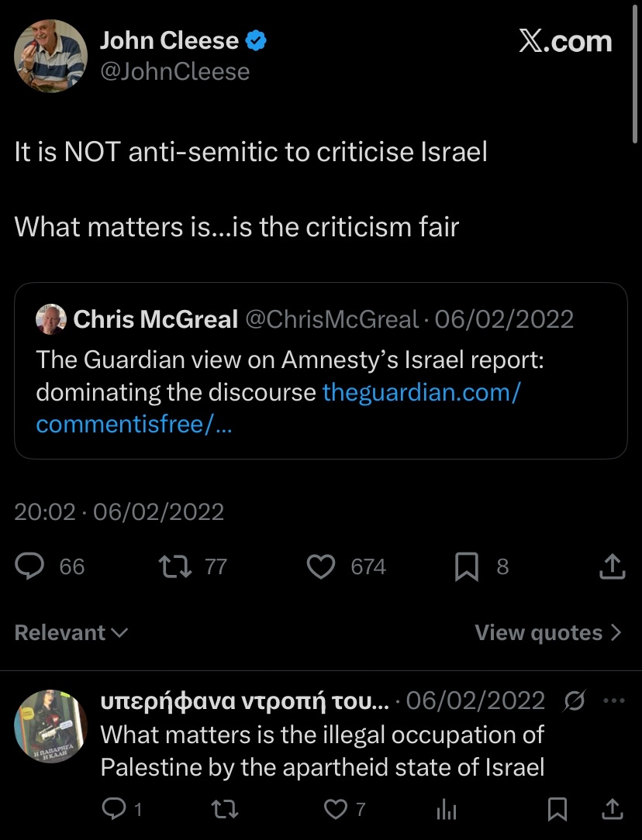Retweet the reply about illegal occupation
The height and width of the screenshot is (840, 642).
[x=225, y=809]
